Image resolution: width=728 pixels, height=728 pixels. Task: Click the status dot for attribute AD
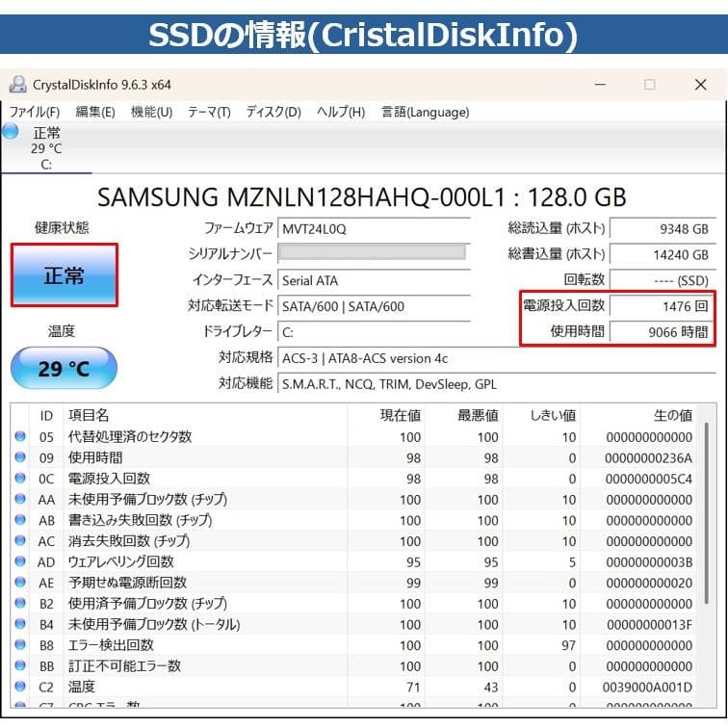[20, 561]
